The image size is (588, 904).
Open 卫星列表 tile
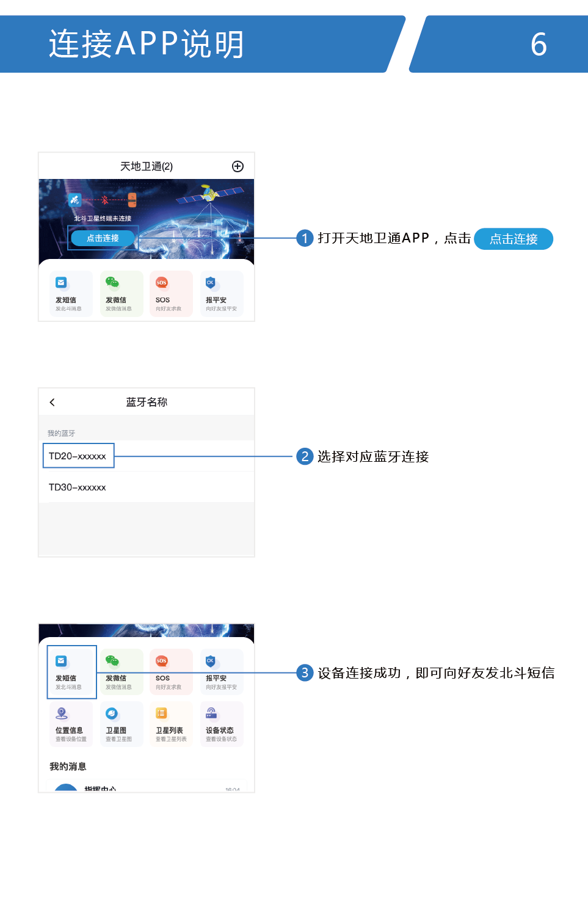(172, 724)
